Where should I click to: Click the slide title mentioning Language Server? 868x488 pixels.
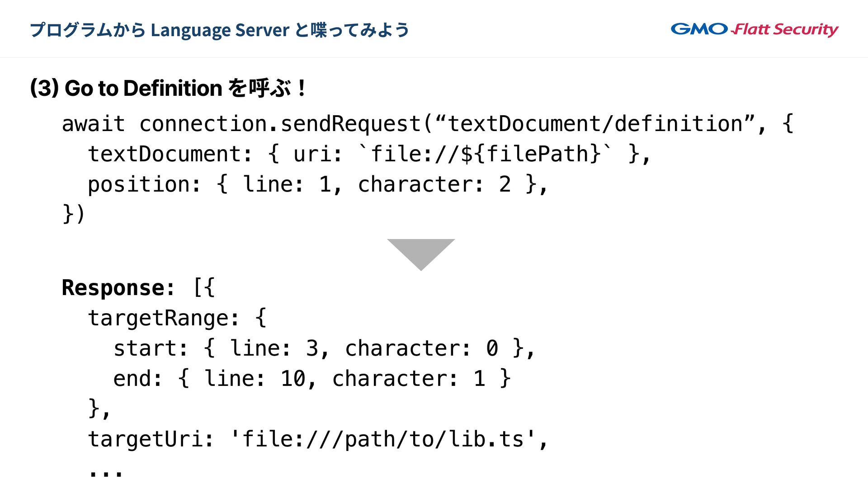point(219,30)
